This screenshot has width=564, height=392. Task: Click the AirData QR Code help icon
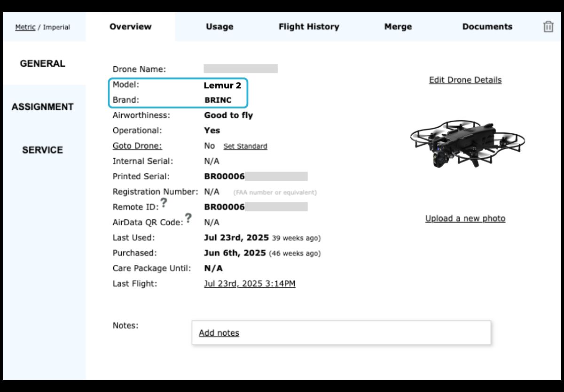point(189,218)
